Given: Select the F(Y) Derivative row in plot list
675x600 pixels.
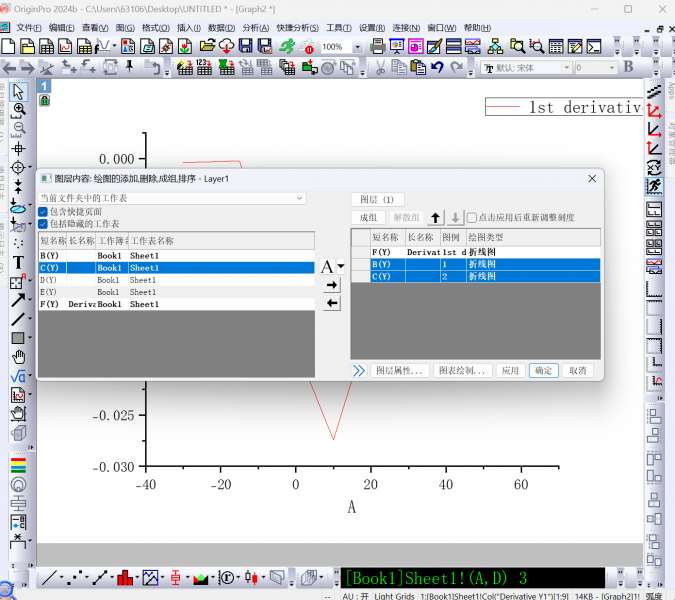Looking at the screenshot, I should pos(476,252).
